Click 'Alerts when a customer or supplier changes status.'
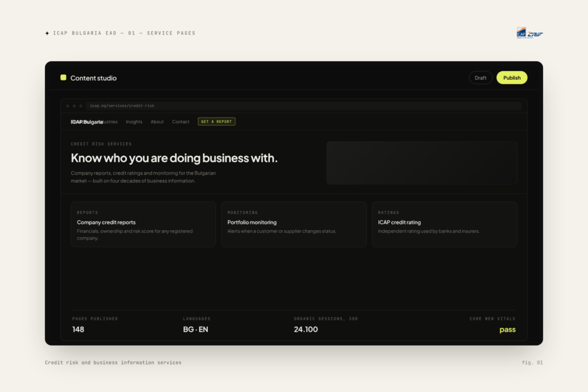This screenshot has height=392, width=588. pyautogui.click(x=281, y=231)
